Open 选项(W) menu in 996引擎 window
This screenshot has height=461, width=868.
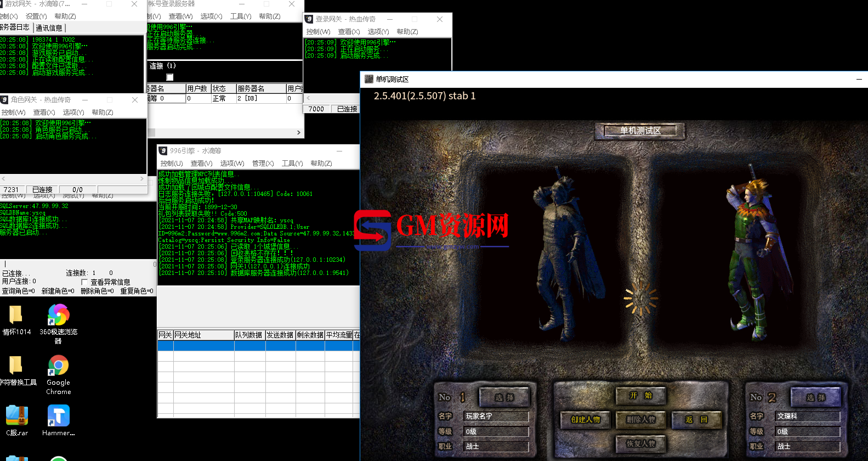point(232,163)
